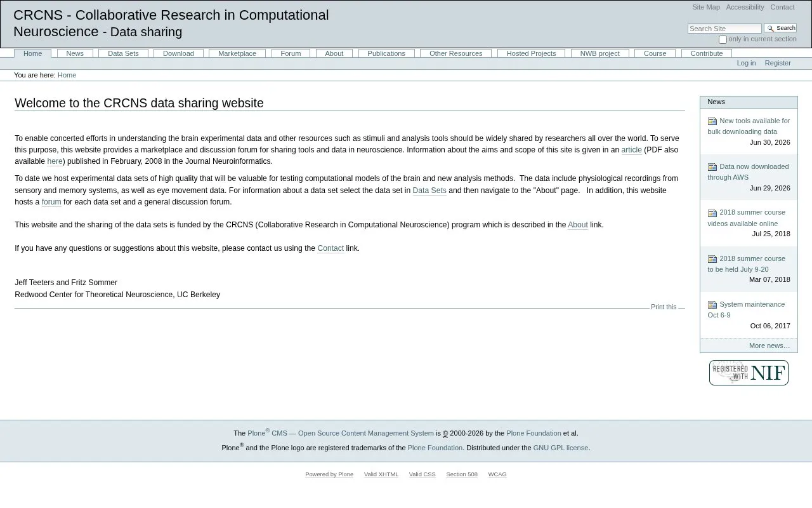Viewport: 812px width, 508px height.
Task: Click the 'here' PDF link
Action: (55, 161)
